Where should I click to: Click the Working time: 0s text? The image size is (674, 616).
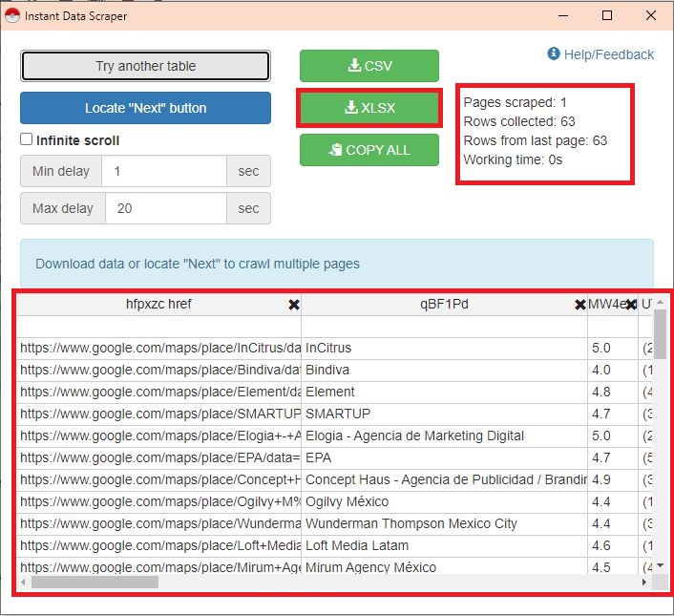tap(513, 159)
